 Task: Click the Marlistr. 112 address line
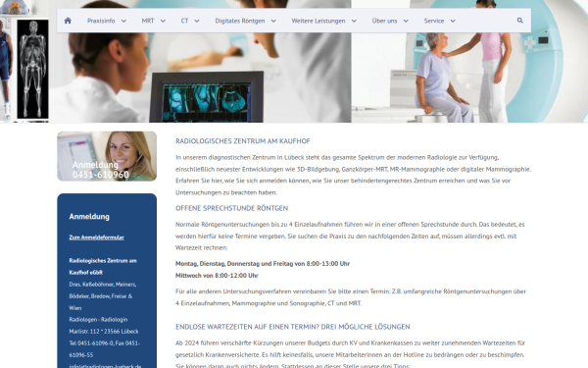[104, 332]
